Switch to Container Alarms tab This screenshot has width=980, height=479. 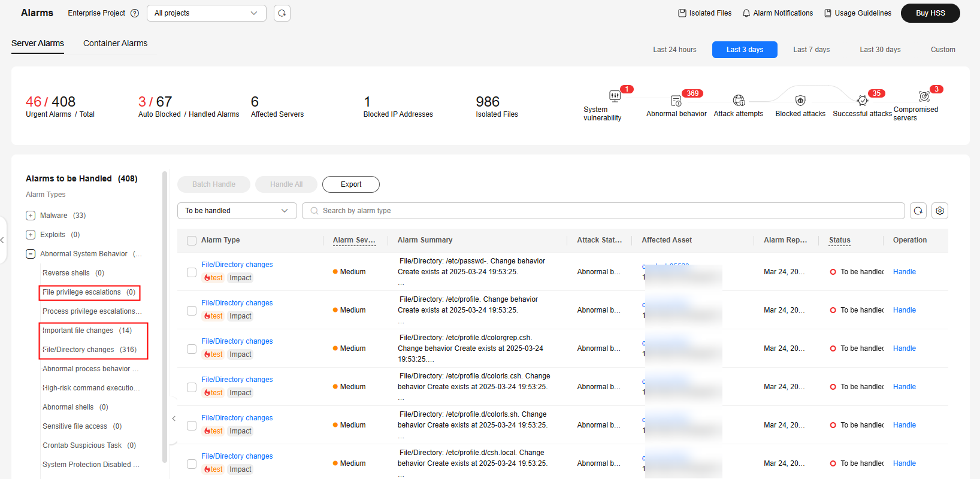tap(115, 43)
